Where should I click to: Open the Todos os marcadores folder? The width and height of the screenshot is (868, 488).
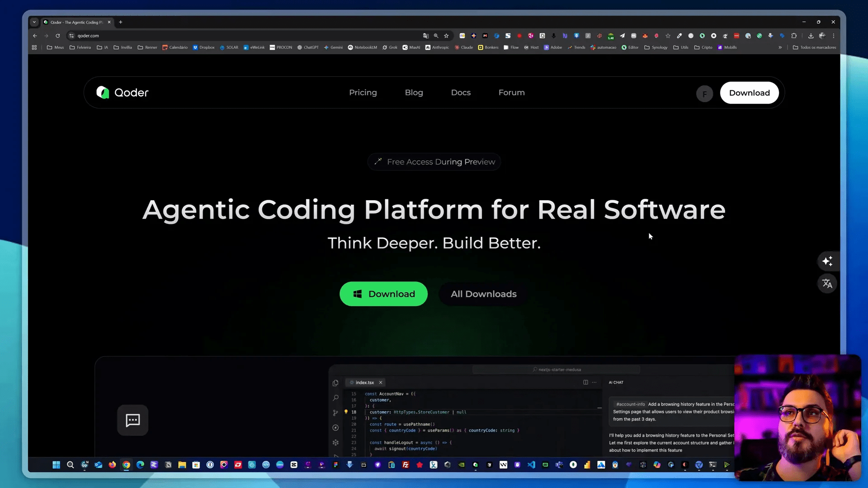tap(814, 47)
